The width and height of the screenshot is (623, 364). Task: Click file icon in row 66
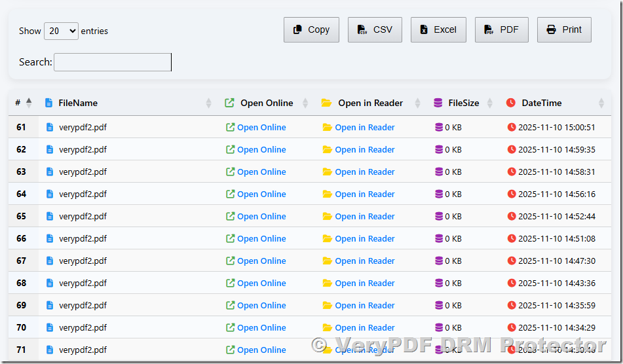50,238
